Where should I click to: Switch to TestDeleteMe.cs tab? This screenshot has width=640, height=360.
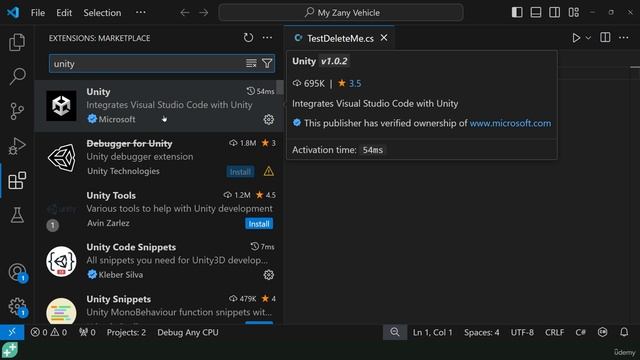pos(340,38)
